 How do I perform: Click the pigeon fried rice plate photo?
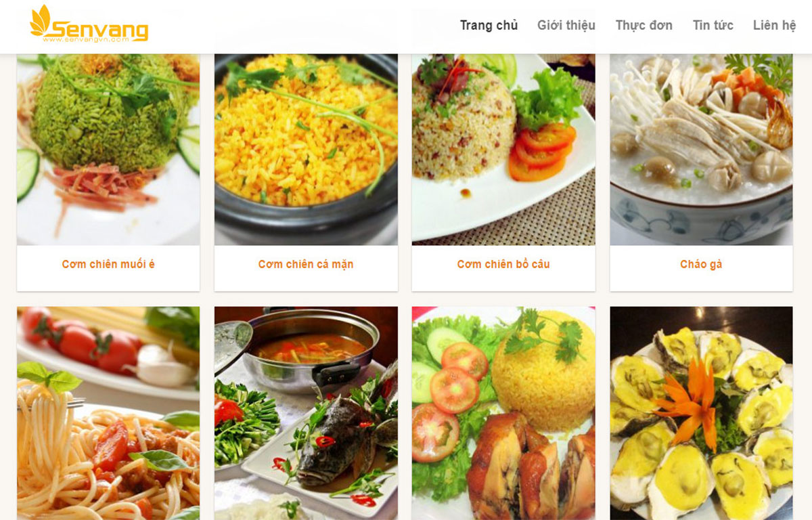503,150
